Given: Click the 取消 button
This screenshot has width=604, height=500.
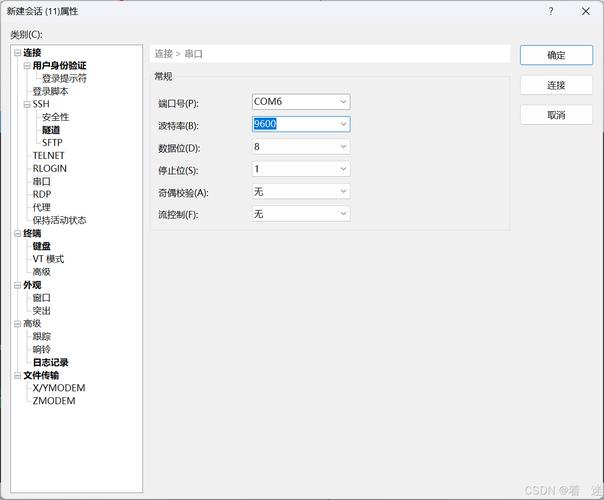Looking at the screenshot, I should pos(556,115).
